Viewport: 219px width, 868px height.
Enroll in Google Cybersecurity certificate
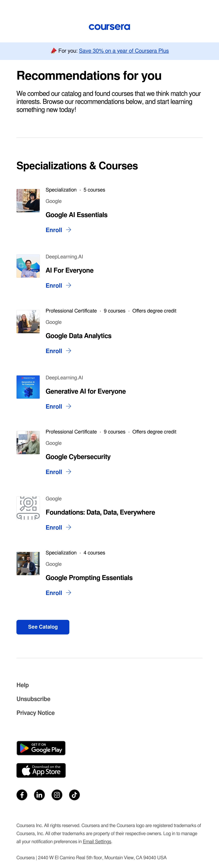point(54,472)
